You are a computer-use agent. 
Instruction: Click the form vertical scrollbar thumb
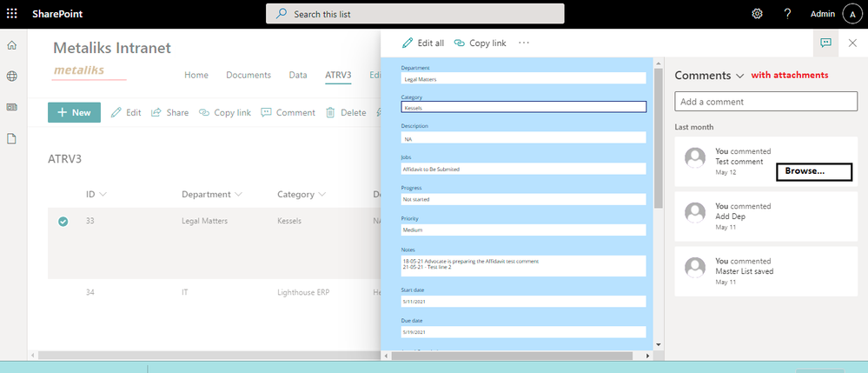point(659,138)
